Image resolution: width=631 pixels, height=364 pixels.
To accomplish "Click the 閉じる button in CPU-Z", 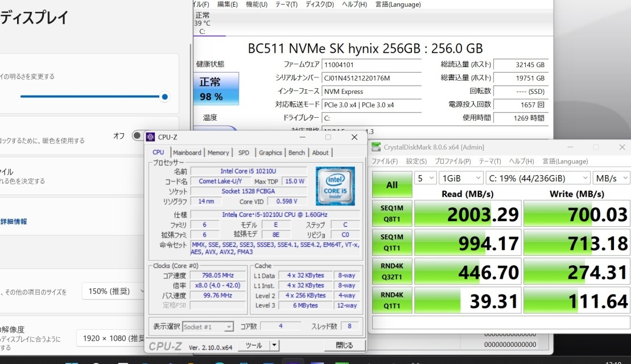I will 345,345.
